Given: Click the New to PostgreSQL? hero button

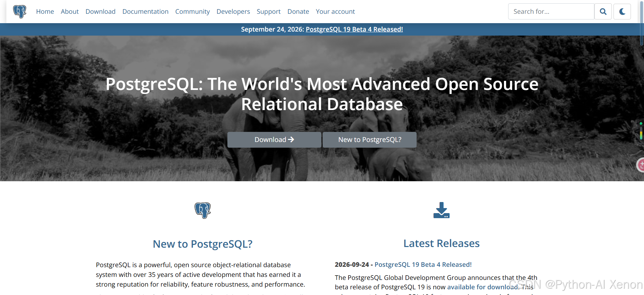Looking at the screenshot, I should point(370,140).
